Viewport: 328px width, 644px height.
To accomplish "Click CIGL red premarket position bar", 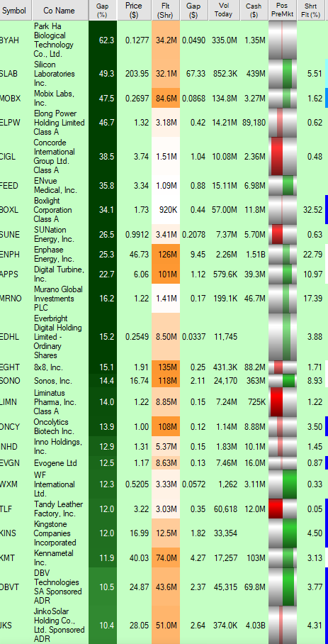I will tap(277, 157).
